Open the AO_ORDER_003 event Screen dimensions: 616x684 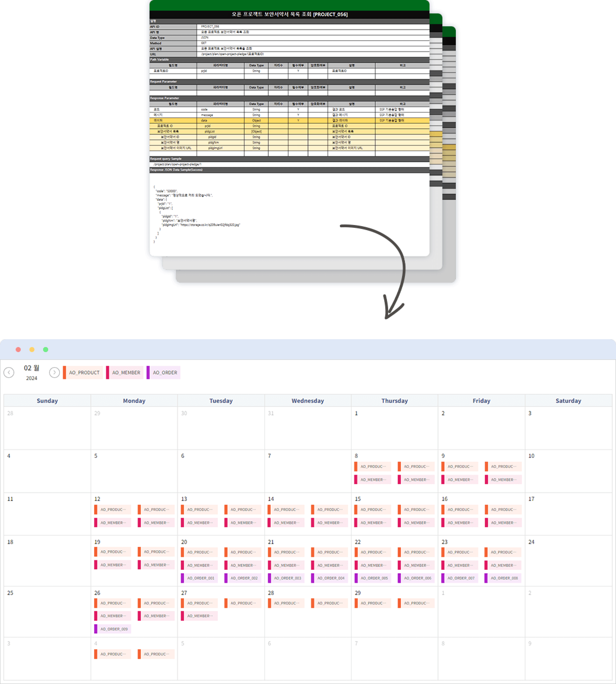pos(286,578)
